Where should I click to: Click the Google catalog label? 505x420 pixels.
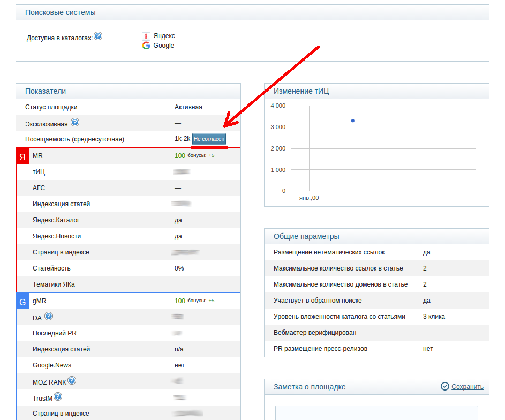(x=164, y=46)
